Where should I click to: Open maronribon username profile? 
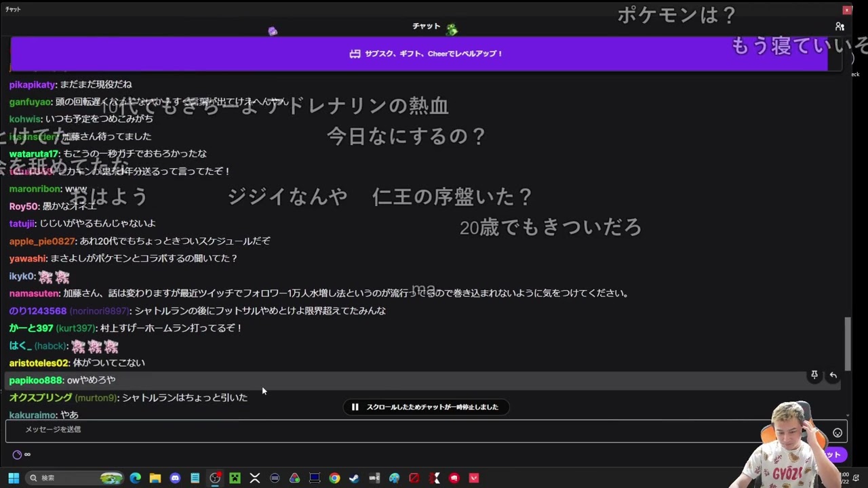[x=35, y=189]
